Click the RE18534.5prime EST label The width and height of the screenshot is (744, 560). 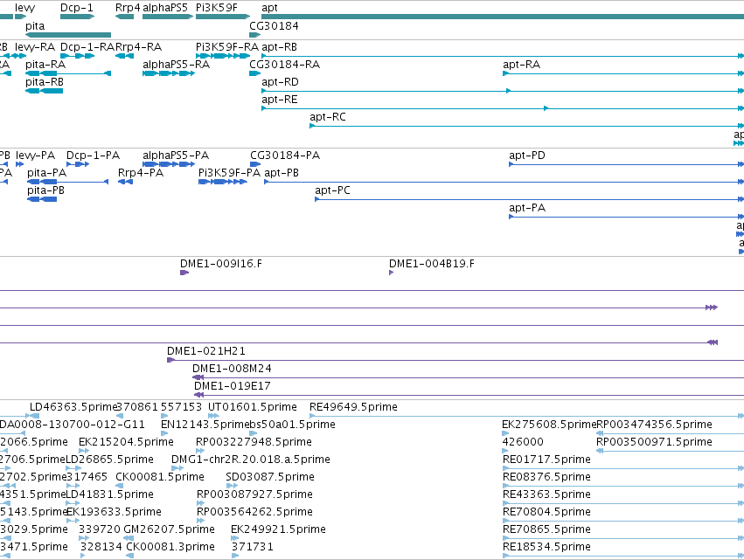546,547
